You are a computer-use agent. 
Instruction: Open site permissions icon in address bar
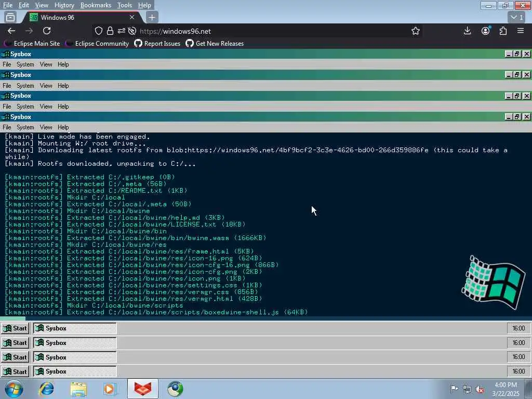121,31
